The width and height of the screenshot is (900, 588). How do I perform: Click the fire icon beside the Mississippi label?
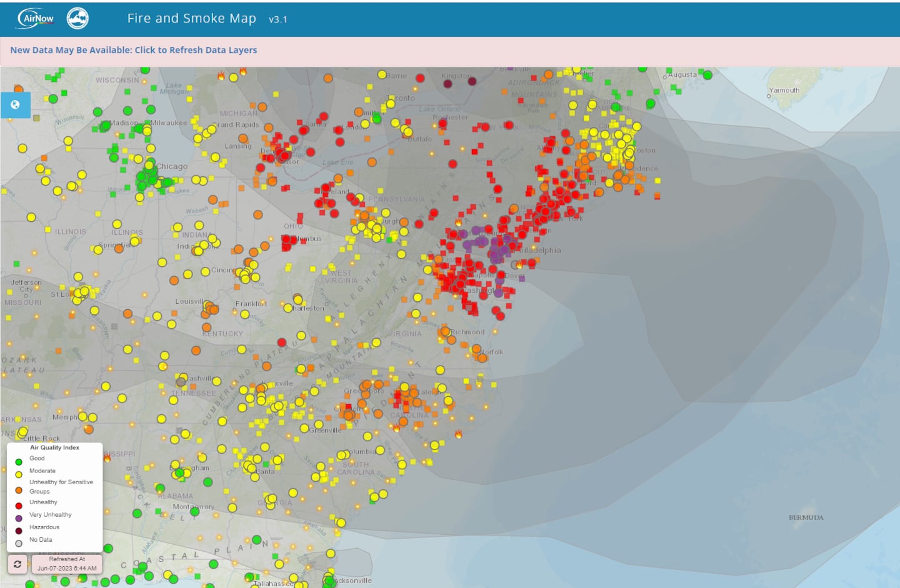[107, 458]
